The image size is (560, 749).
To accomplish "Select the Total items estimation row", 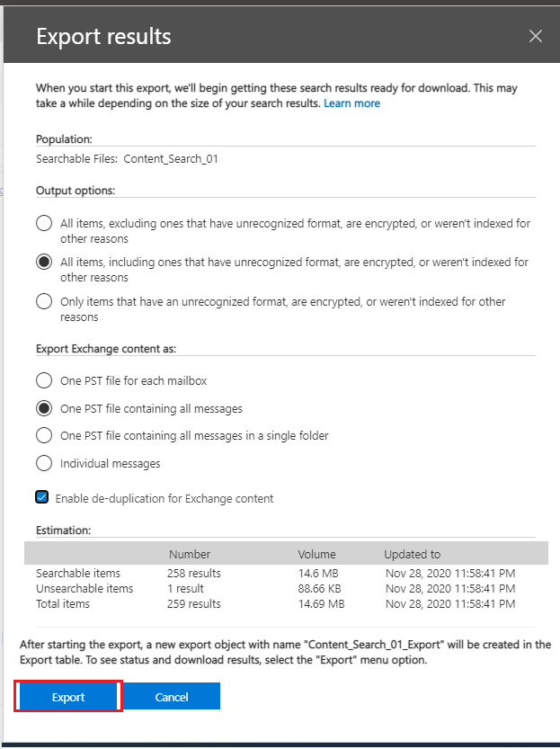I will pos(63,603).
